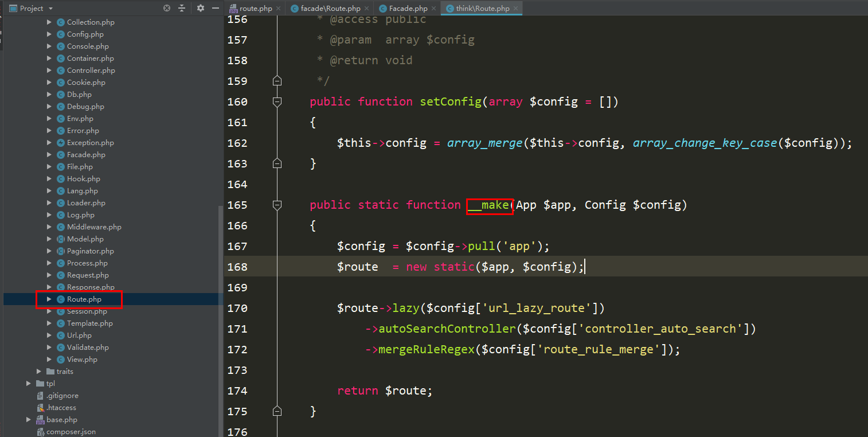Select Template.php in project tree
This screenshot has height=437, width=868.
[90, 323]
